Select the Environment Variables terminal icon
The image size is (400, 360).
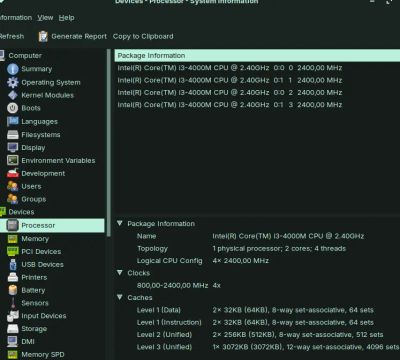pos(13,160)
